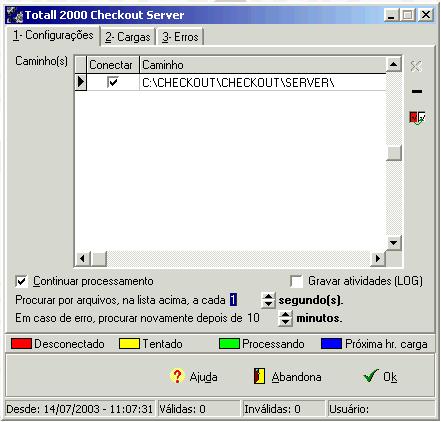
Task: Click the green Processando color swatch
Action: (x=229, y=344)
